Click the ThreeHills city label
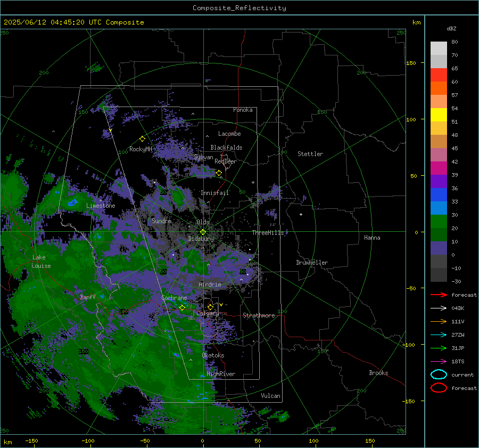Screen dimensions: 479x448 point(268,233)
